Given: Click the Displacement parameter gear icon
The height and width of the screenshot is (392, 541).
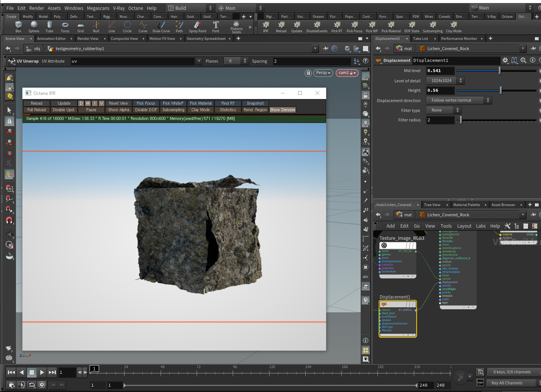Looking at the screenshot, I should tap(505, 60).
